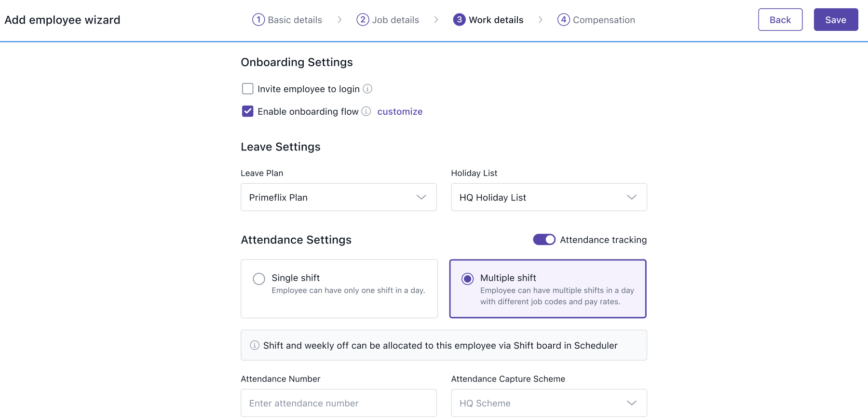Open the Leave Plan dropdown

(339, 197)
